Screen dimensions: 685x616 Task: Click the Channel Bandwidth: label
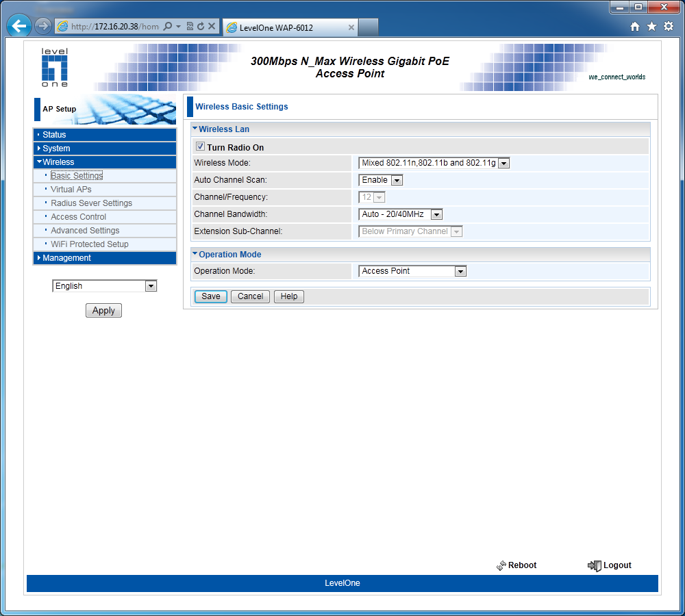[x=231, y=214]
